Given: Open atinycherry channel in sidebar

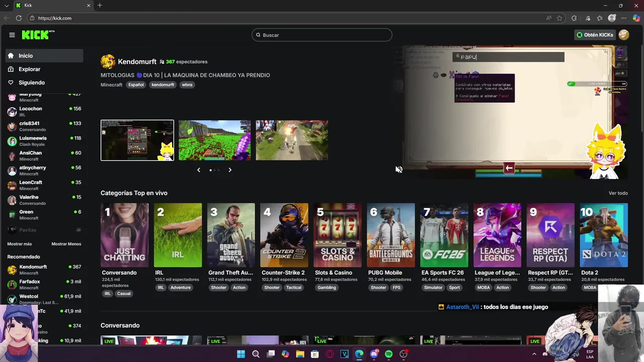Looking at the screenshot, I should pos(44,170).
